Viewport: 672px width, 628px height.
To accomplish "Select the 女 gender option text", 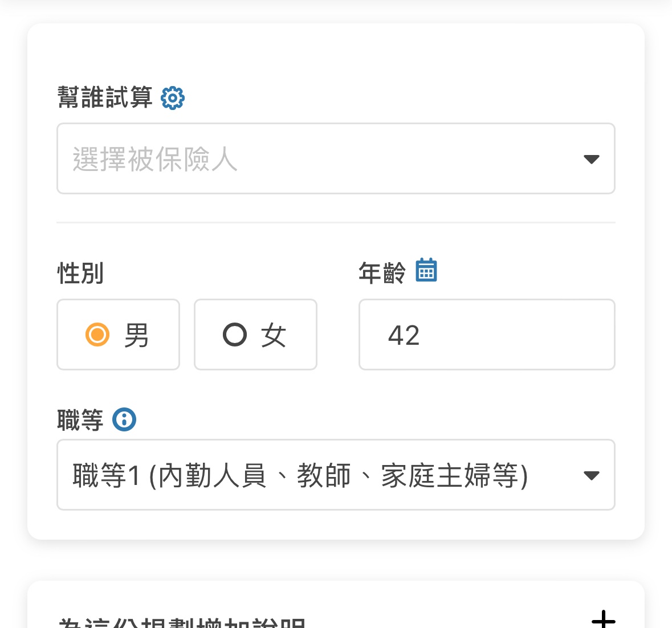I will tap(274, 335).
